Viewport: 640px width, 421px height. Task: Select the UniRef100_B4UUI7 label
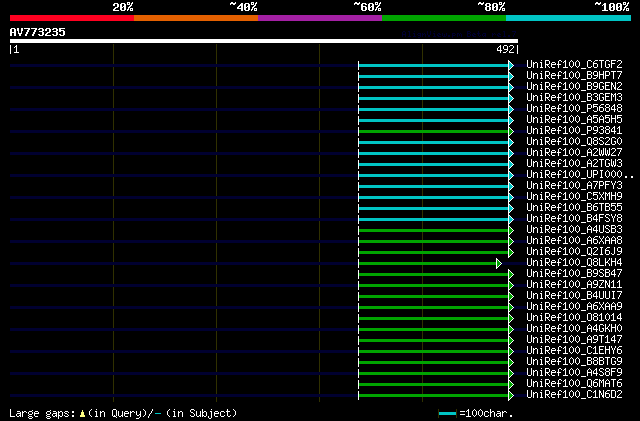tap(574, 296)
